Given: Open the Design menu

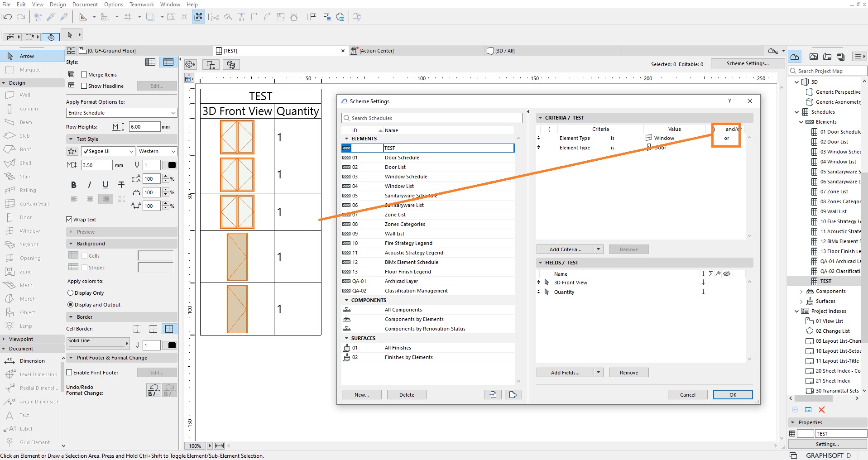Looking at the screenshot, I should [58, 5].
